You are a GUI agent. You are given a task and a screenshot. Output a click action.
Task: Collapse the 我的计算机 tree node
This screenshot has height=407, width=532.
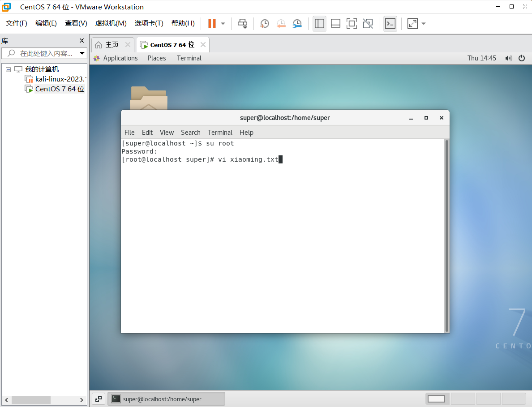(8, 69)
